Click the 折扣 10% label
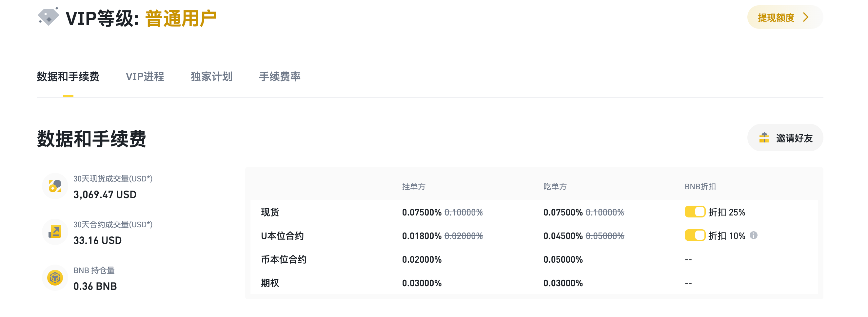This screenshot has height=317, width=868. [x=726, y=236]
